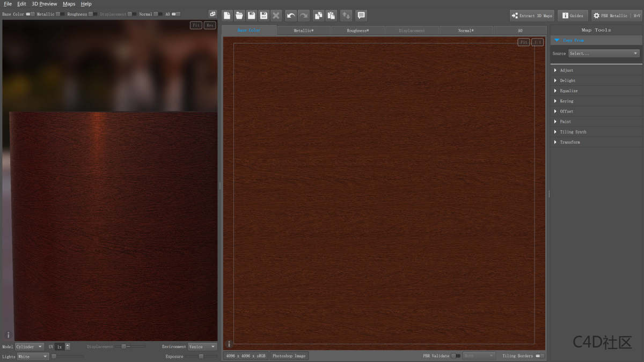Switch to the Normal map tab
This screenshot has height=362, width=644.
click(x=466, y=31)
